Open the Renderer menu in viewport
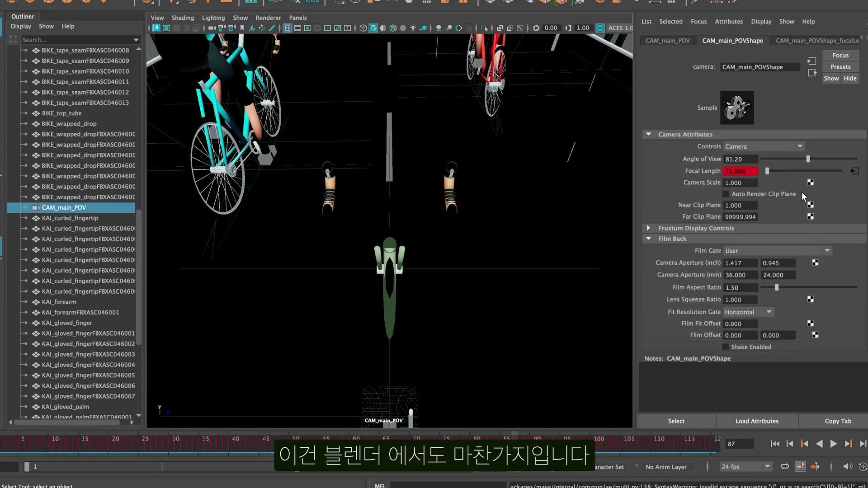The image size is (868, 488). tap(268, 18)
